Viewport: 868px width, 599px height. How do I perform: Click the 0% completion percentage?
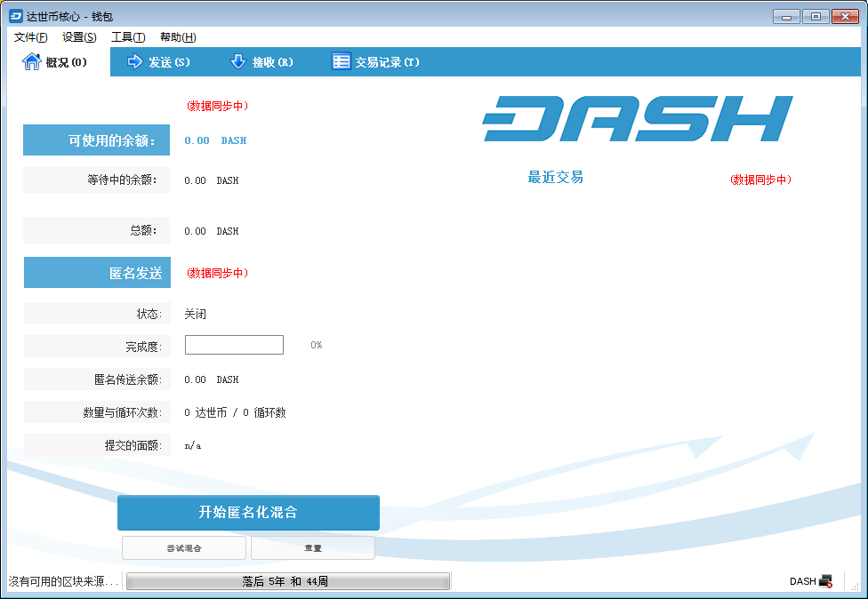point(316,345)
